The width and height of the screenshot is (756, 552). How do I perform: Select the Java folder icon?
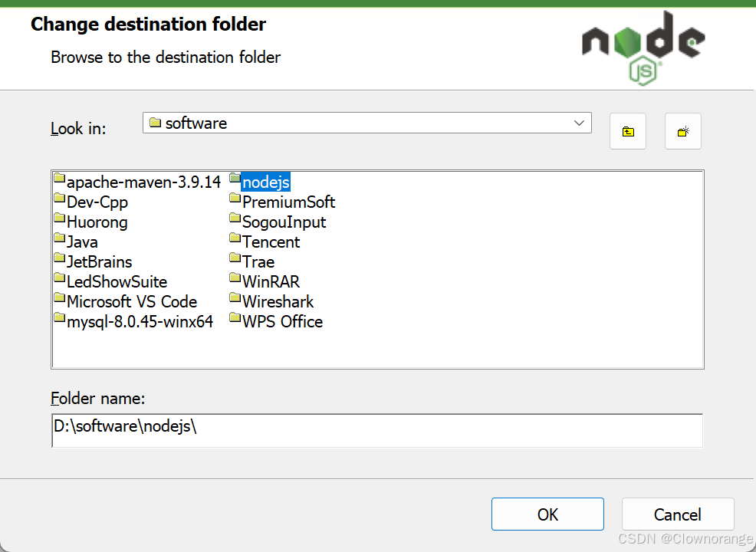click(59, 238)
